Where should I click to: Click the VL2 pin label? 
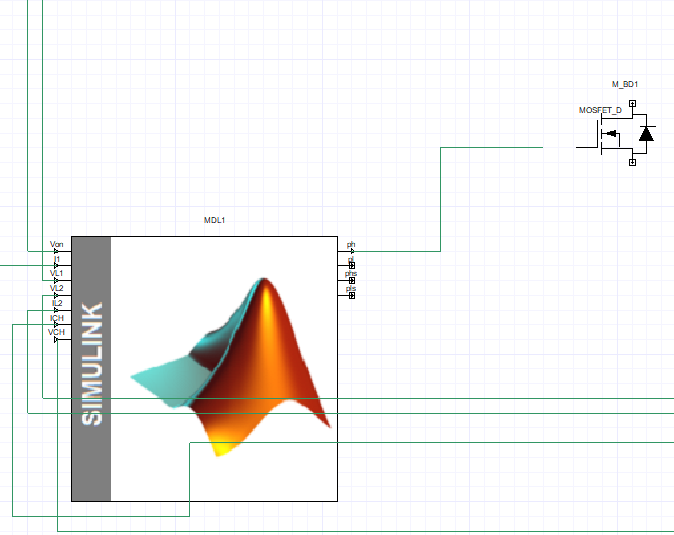pos(56,288)
